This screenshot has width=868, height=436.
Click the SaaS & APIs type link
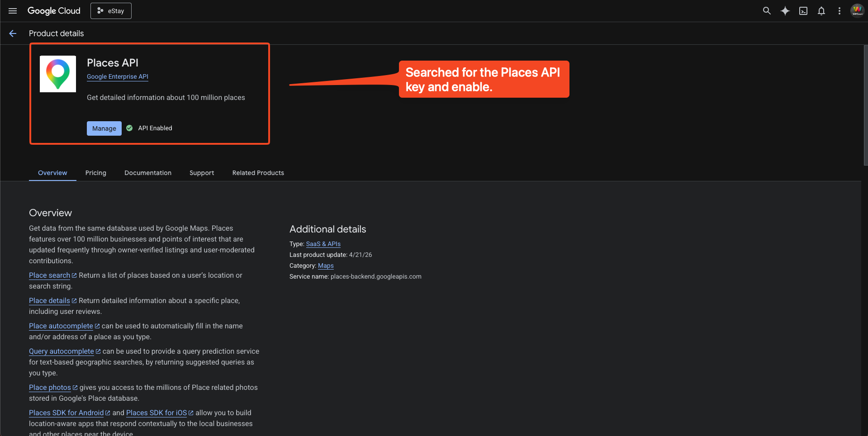[x=323, y=244]
